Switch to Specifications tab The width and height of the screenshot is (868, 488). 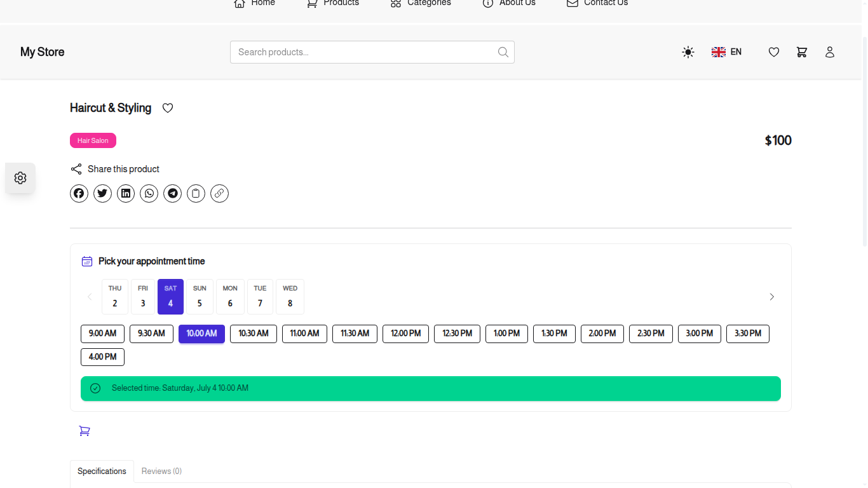(102, 471)
